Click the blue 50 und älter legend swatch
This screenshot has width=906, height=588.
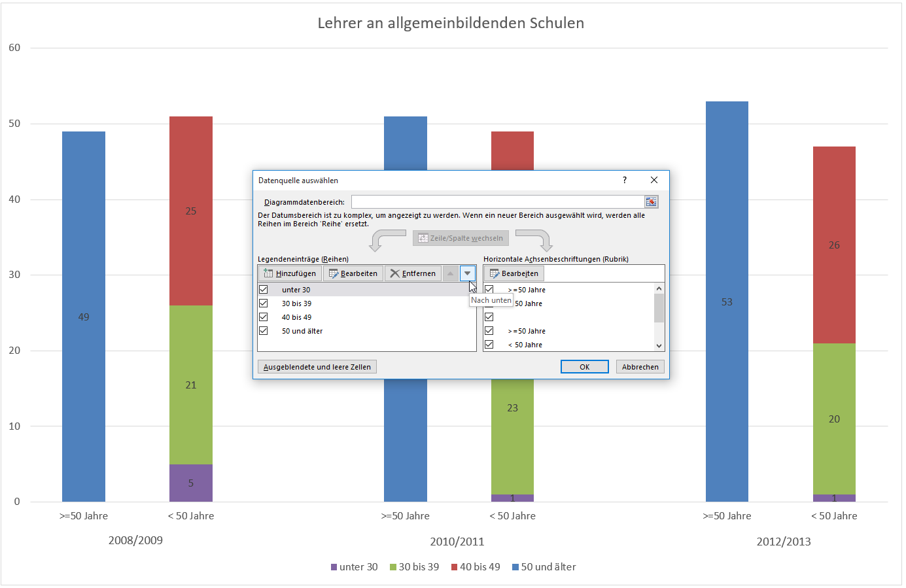(515, 567)
